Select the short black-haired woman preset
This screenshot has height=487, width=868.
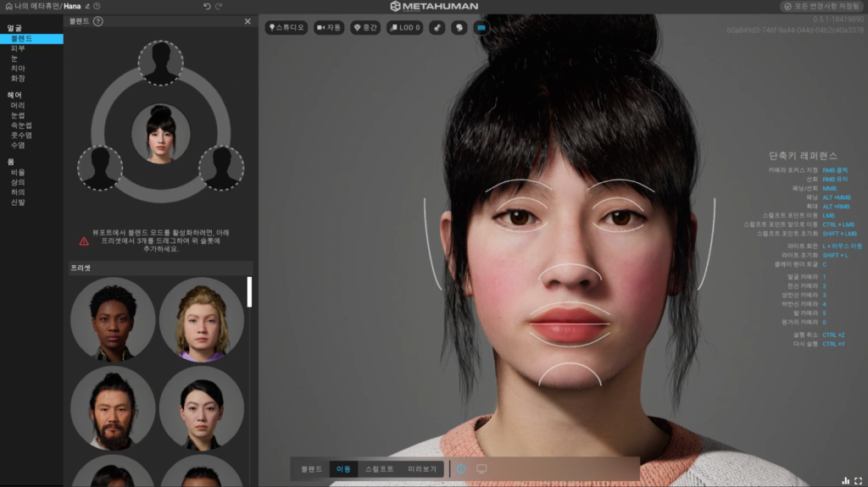pyautogui.click(x=202, y=408)
